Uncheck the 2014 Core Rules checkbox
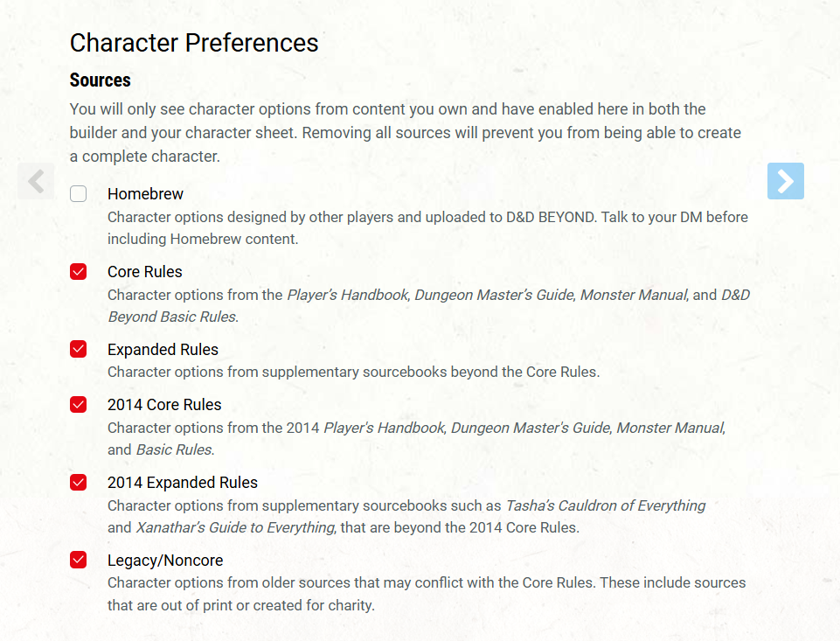This screenshot has height=641, width=840. pyautogui.click(x=79, y=405)
